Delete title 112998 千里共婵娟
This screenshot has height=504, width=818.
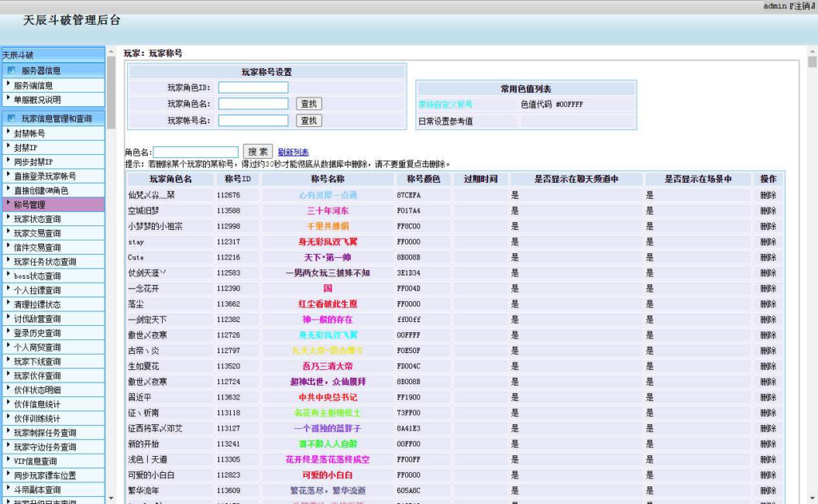click(768, 226)
